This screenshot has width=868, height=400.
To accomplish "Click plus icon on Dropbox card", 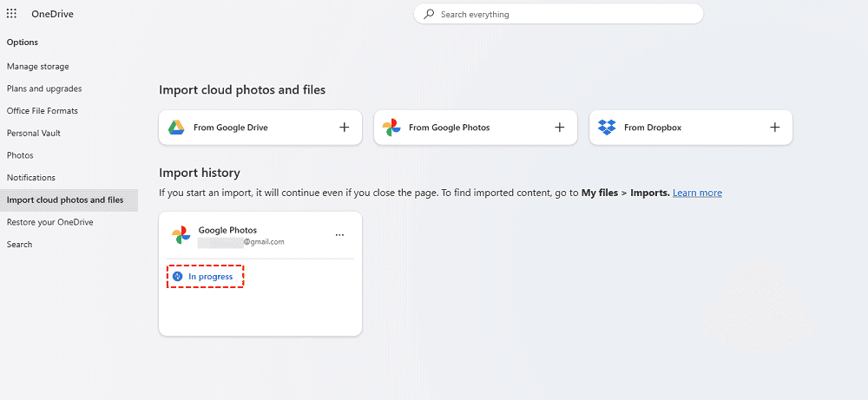I will coord(775,128).
